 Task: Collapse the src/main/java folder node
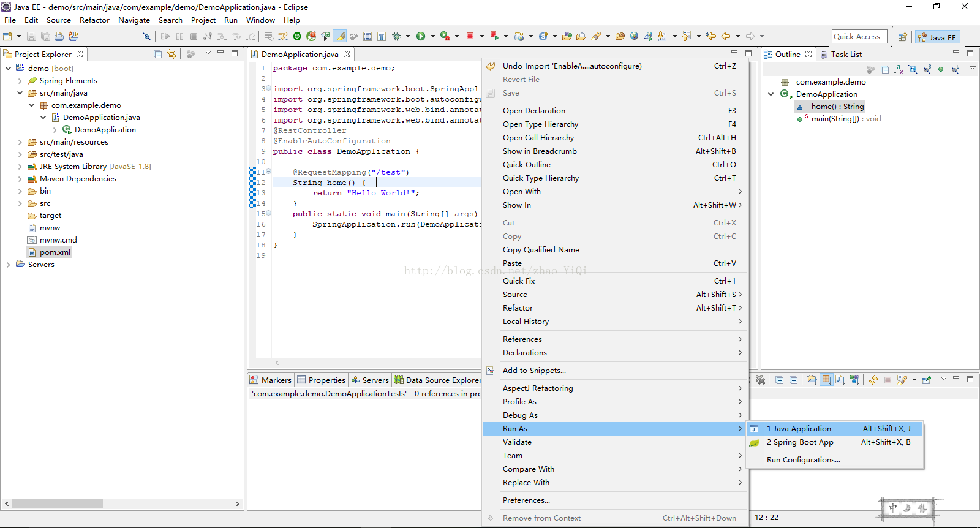click(20, 92)
